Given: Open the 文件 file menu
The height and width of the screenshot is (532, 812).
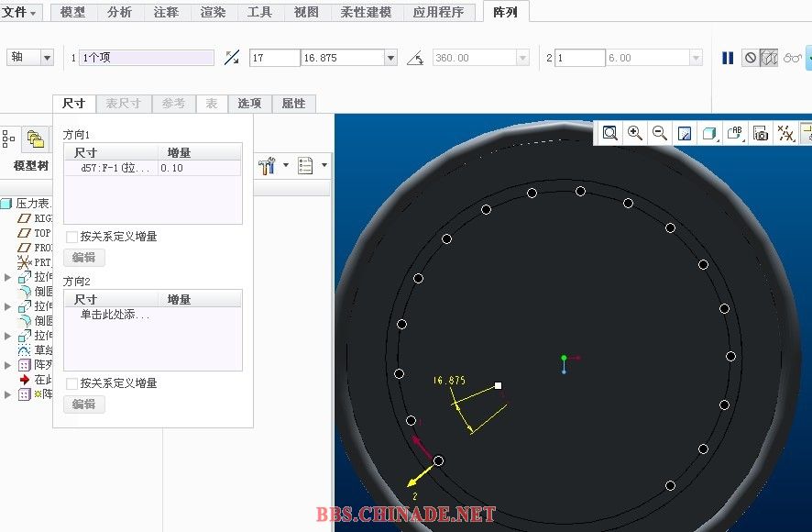Looking at the screenshot, I should 18,12.
